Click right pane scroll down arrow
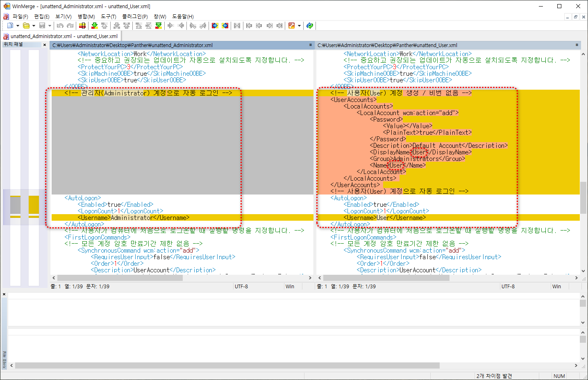The height and width of the screenshot is (380, 588). click(x=583, y=271)
